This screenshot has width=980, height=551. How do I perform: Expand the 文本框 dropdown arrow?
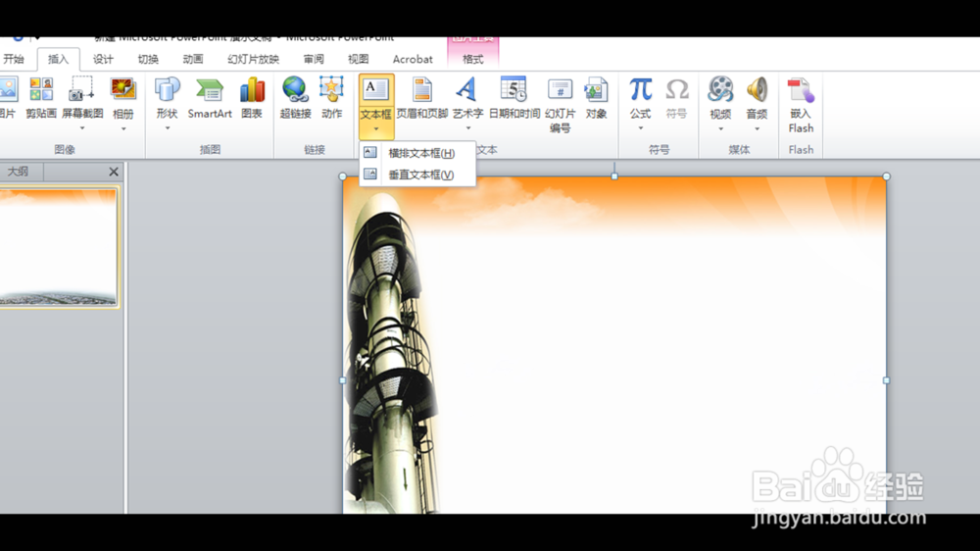(376, 128)
